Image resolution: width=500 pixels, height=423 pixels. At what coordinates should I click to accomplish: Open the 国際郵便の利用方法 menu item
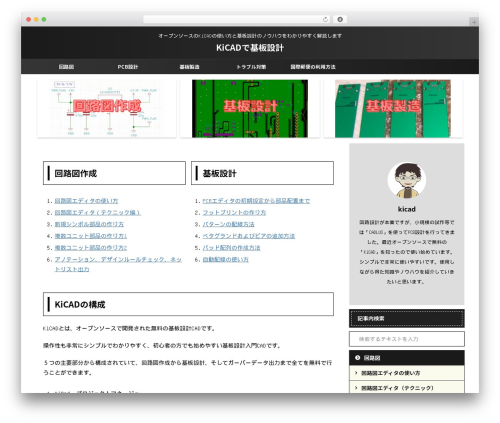[x=313, y=67]
